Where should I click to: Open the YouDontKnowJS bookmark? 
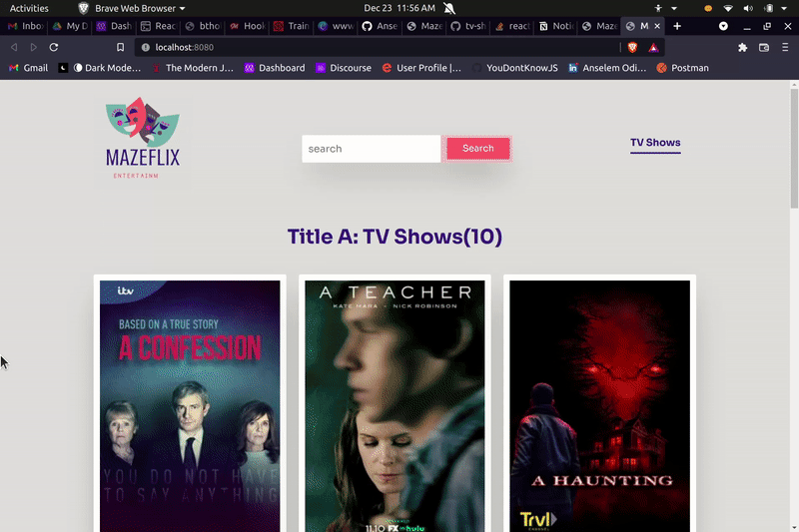click(515, 68)
